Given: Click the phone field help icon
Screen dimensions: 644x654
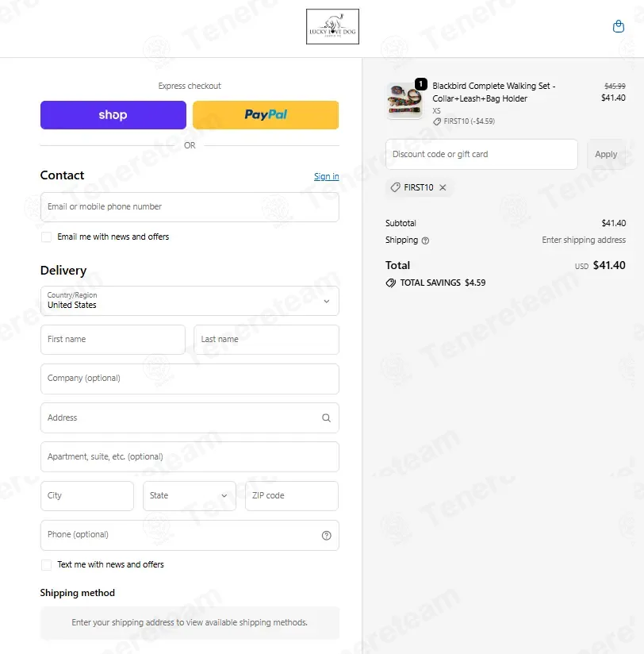Looking at the screenshot, I should point(327,536).
